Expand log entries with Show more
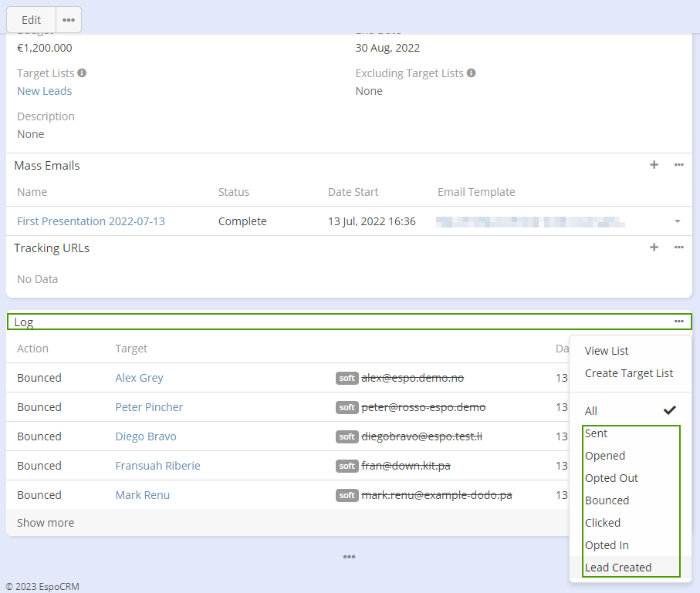The image size is (700, 593). [46, 523]
